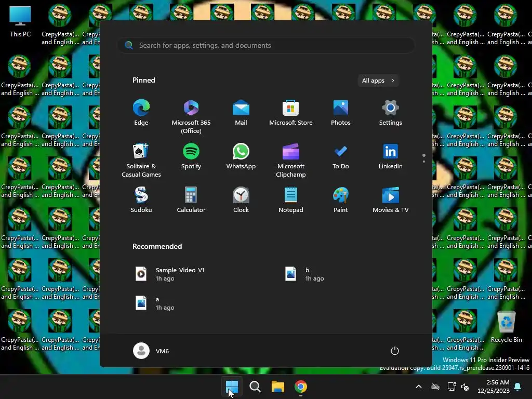Launch Solitaire & Casual Games
The image size is (532, 399).
141,160
